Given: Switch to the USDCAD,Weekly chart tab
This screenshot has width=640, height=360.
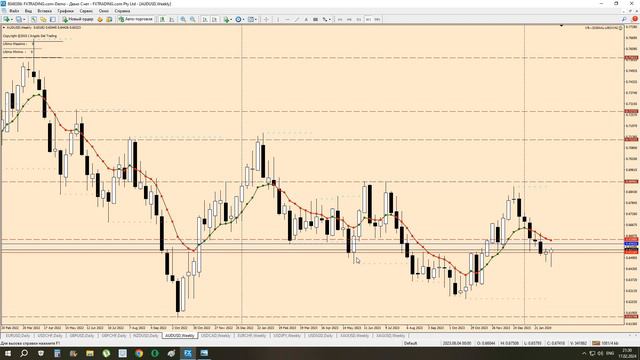Looking at the screenshot, I should (x=216, y=336).
